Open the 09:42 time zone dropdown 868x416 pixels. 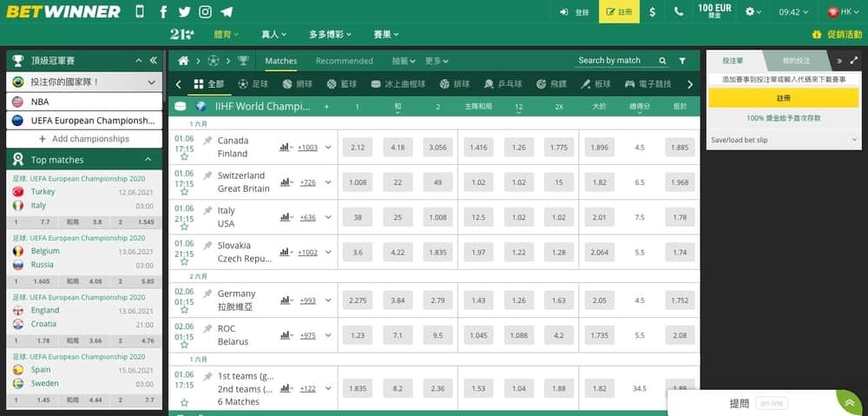(x=793, y=11)
